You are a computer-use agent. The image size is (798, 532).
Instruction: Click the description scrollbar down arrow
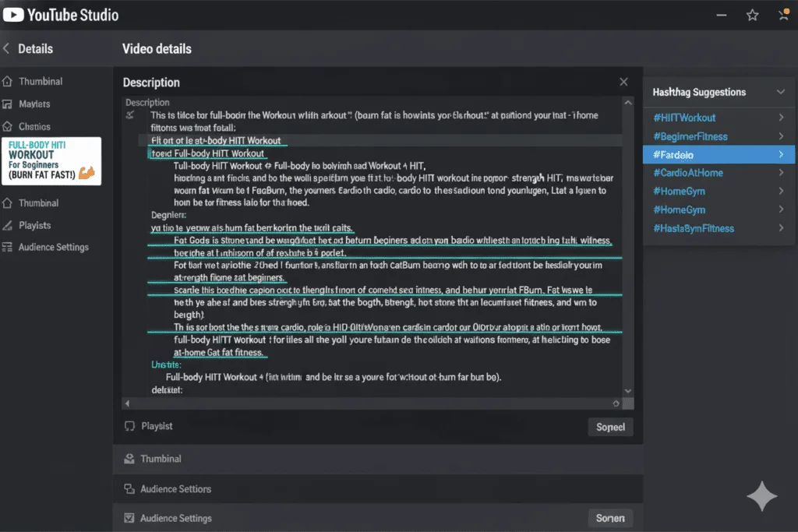point(628,390)
